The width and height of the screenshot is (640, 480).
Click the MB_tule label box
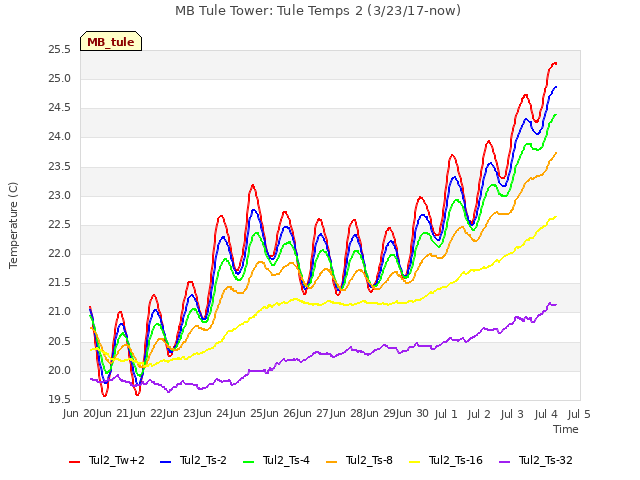[111, 41]
